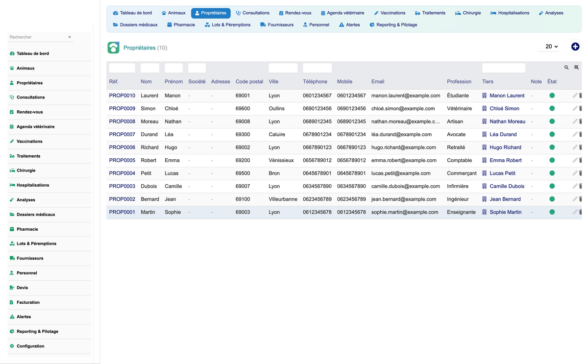Toggle green status dot for PROP0006
The height and width of the screenshot is (364, 588).
pos(552,147)
